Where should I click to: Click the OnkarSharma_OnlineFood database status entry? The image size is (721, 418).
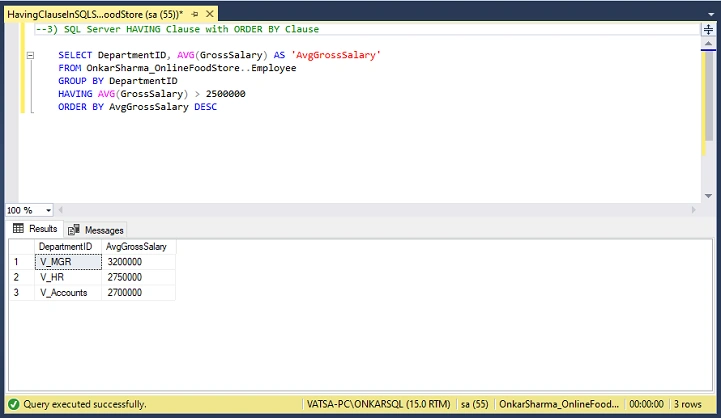click(x=559, y=404)
